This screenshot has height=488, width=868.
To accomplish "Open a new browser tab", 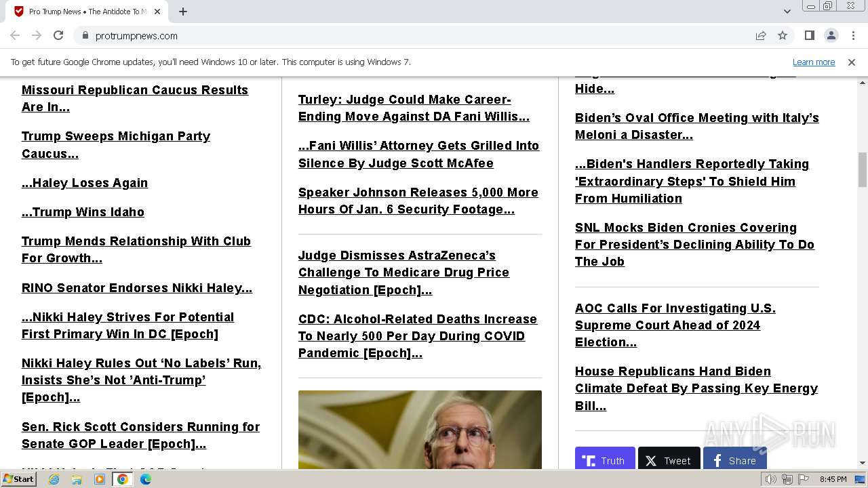I will point(183,12).
